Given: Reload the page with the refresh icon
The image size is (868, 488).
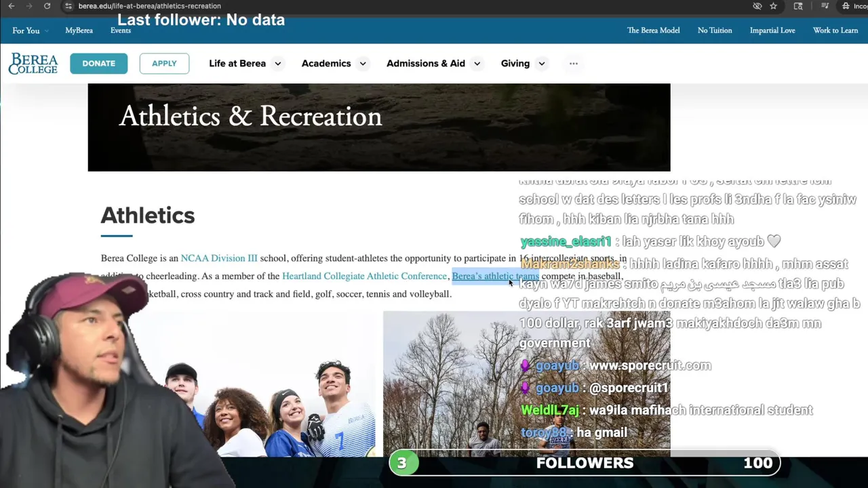Looking at the screenshot, I should pyautogui.click(x=47, y=6).
